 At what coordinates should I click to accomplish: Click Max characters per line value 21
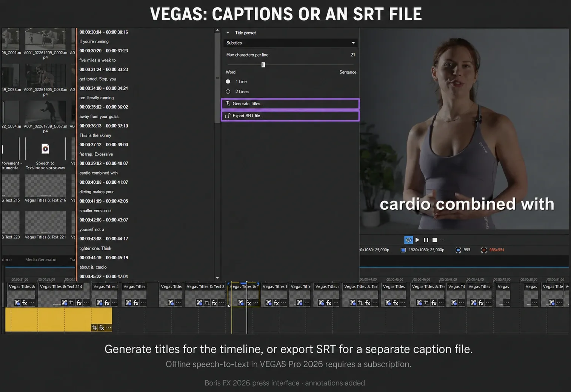(x=352, y=55)
